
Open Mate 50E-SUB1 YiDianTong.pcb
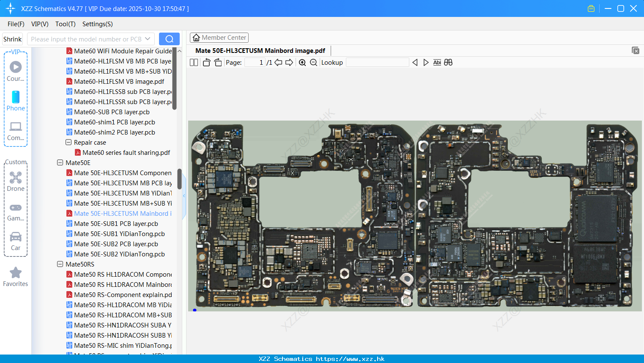point(115,234)
